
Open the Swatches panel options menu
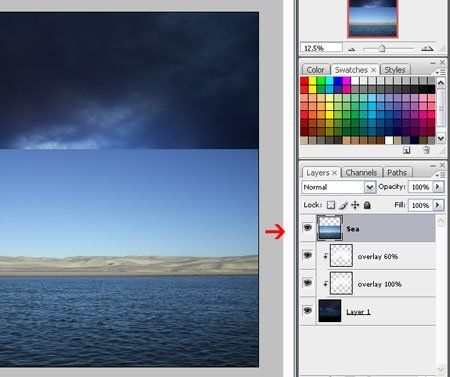(x=440, y=72)
